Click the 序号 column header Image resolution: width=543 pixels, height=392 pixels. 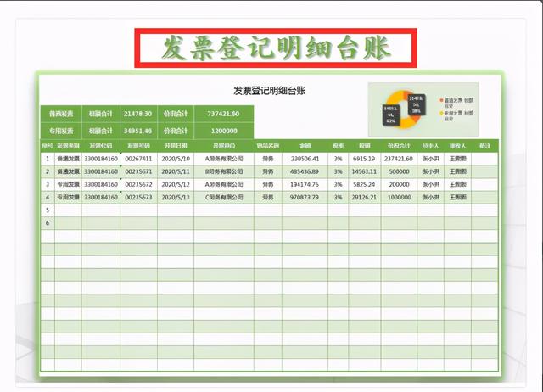click(x=48, y=146)
